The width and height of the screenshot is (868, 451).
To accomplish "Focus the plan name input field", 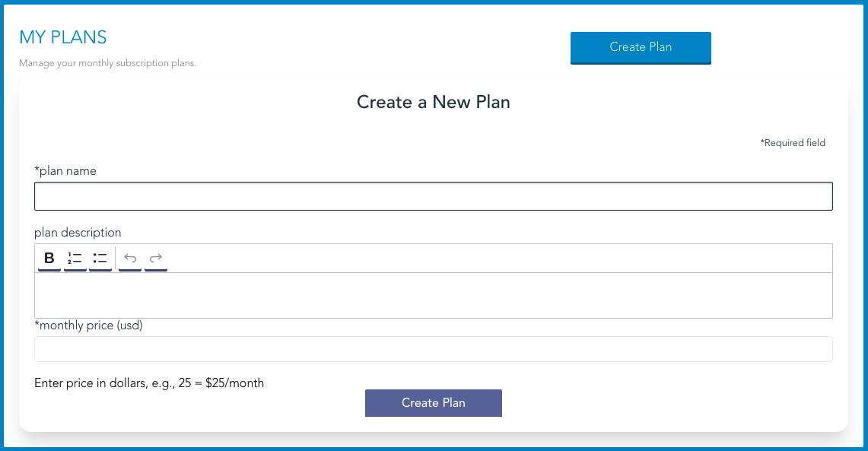I will tap(433, 195).
